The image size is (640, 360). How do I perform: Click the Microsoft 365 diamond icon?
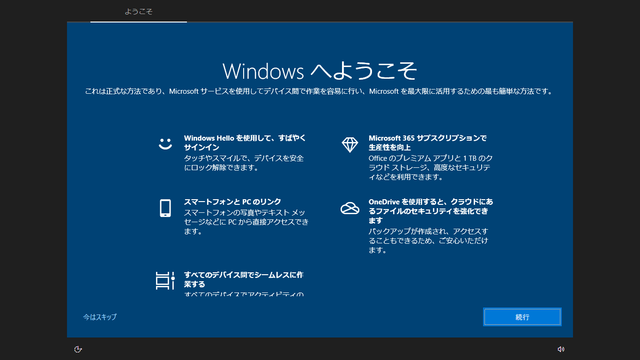click(350, 144)
